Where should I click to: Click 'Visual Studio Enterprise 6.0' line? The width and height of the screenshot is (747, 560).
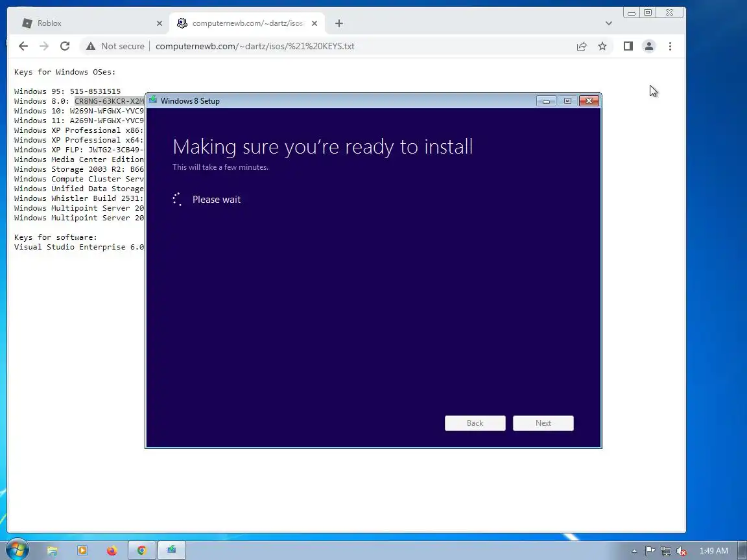(x=78, y=247)
